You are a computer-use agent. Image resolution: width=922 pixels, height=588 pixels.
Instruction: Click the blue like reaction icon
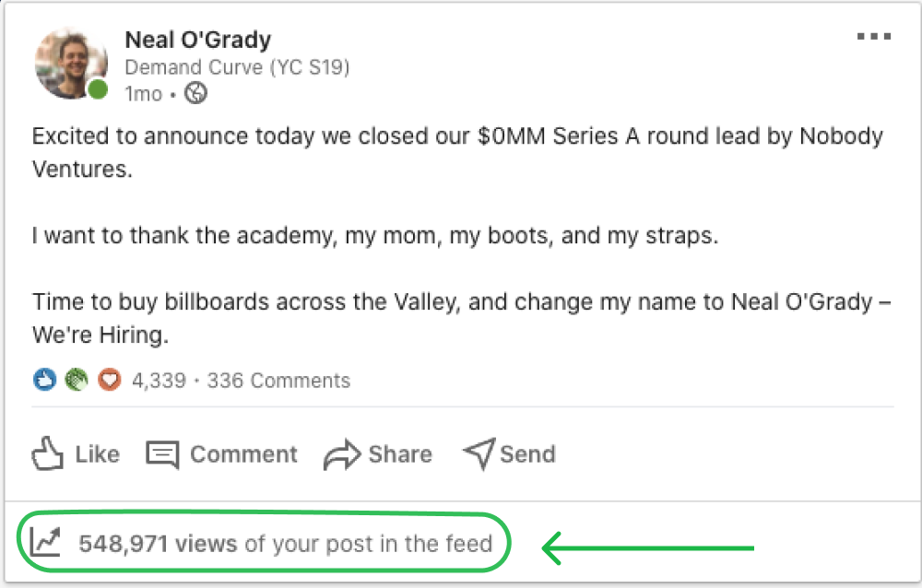[44, 380]
